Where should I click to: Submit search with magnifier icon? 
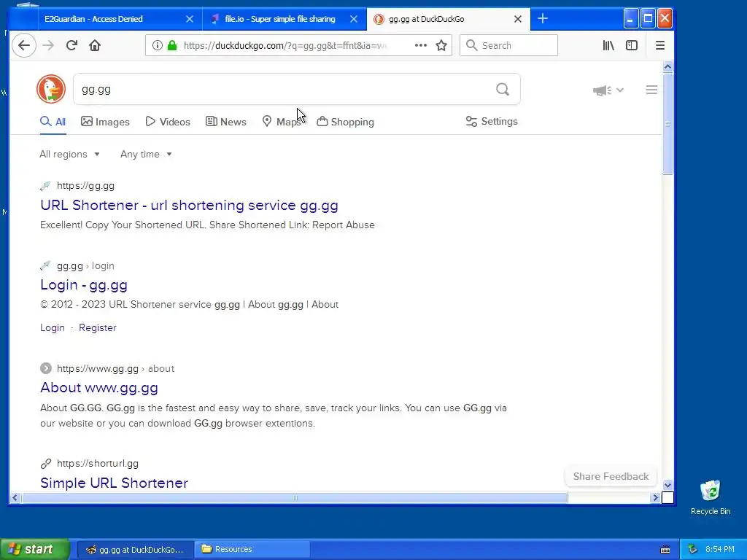point(503,89)
